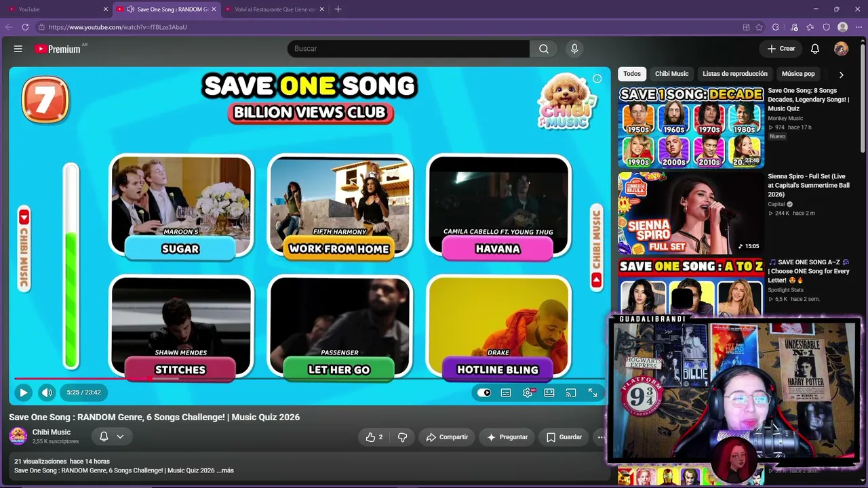Screen dimensions: 868x488
Task: Add this page to favorites star
Action: pyautogui.click(x=759, y=27)
